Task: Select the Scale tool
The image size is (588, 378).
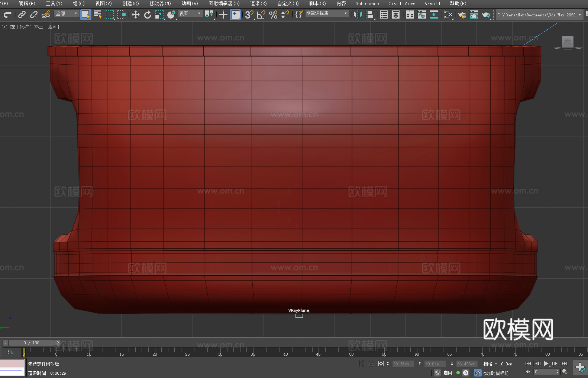Action: [x=159, y=14]
